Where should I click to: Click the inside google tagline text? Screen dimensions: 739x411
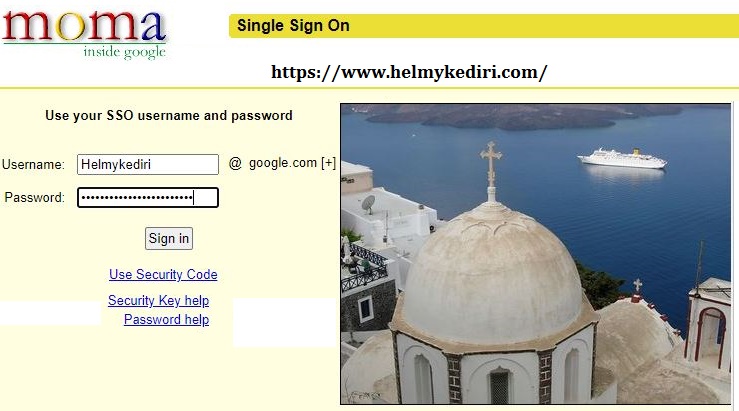point(124,52)
